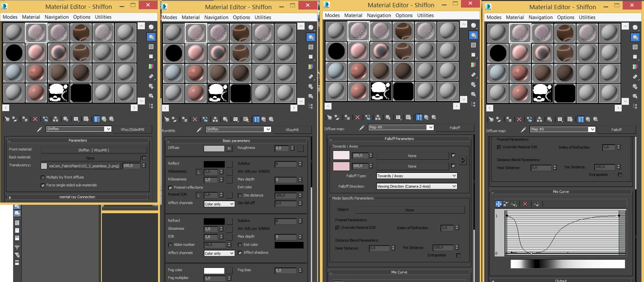Open Navigation menu in the rightmost Material Editor
Image resolution: width=644 pixels, height=282 pixels.
540,17
